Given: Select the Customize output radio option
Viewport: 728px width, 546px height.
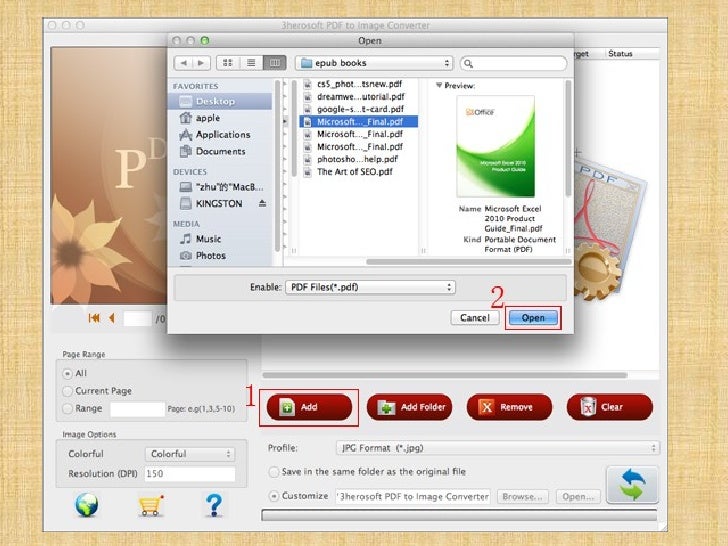Looking at the screenshot, I should coord(274,496).
